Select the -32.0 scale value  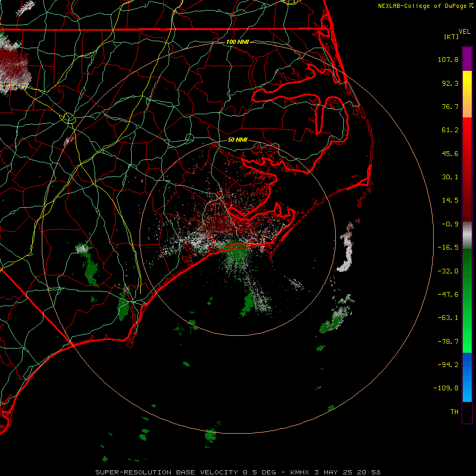pos(448,271)
